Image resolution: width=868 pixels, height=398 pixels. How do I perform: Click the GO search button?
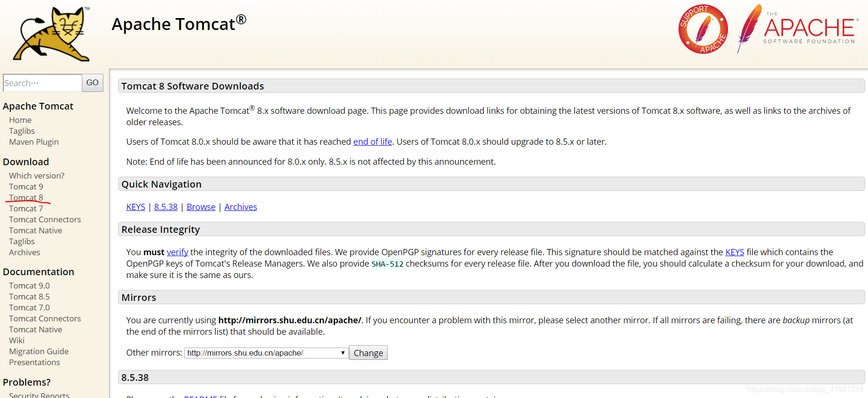(x=92, y=83)
